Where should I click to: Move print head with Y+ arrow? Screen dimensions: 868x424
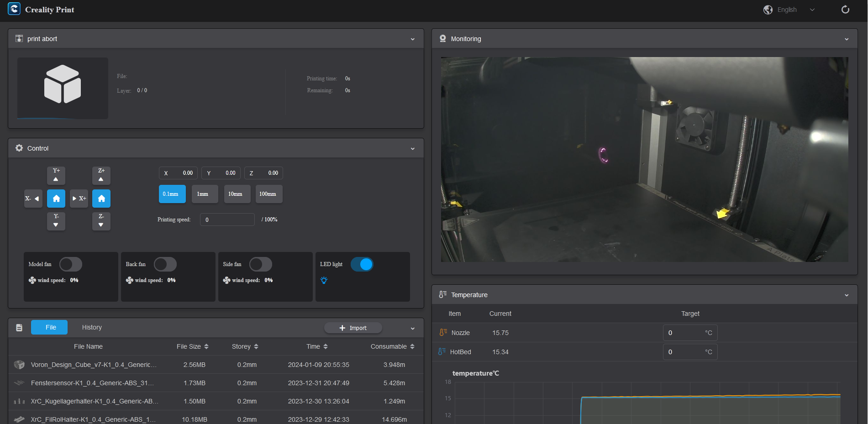pos(56,175)
